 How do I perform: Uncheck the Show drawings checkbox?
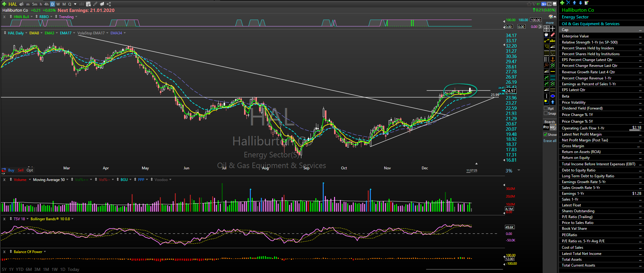pyautogui.click(x=545, y=135)
